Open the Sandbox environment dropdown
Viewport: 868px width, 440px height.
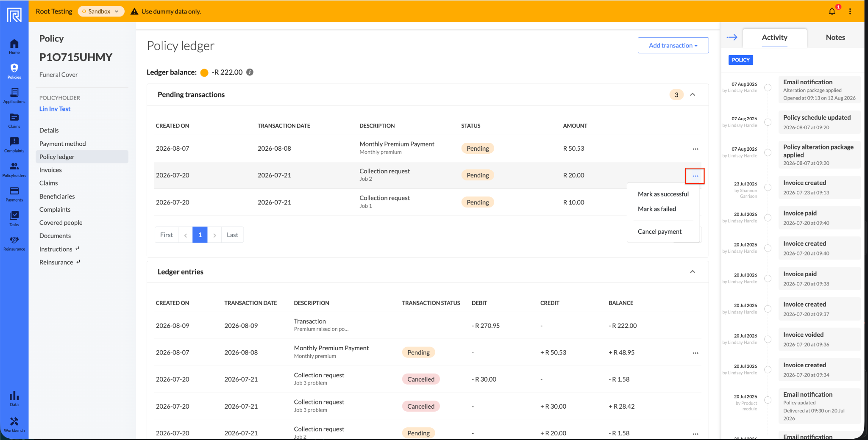[x=101, y=11]
